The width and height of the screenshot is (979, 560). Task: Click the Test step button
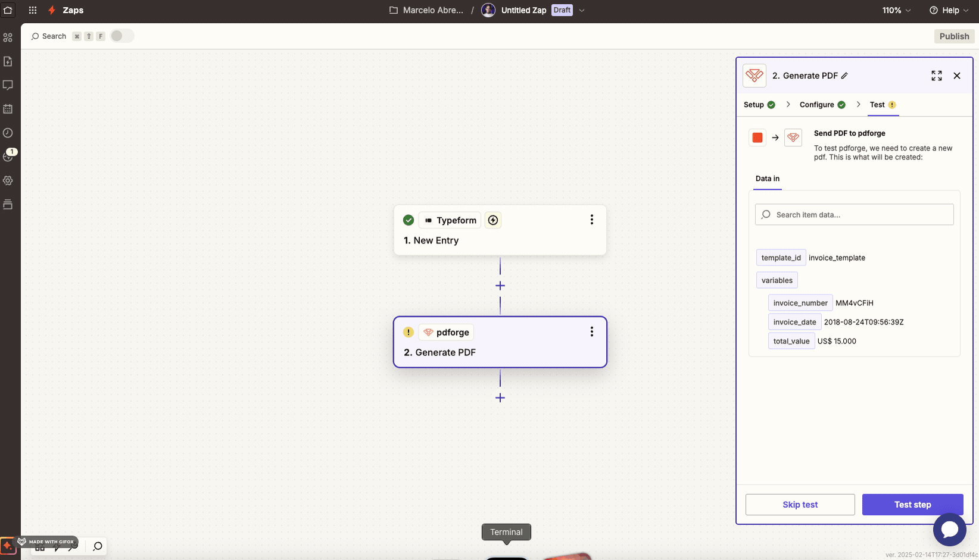click(x=912, y=504)
